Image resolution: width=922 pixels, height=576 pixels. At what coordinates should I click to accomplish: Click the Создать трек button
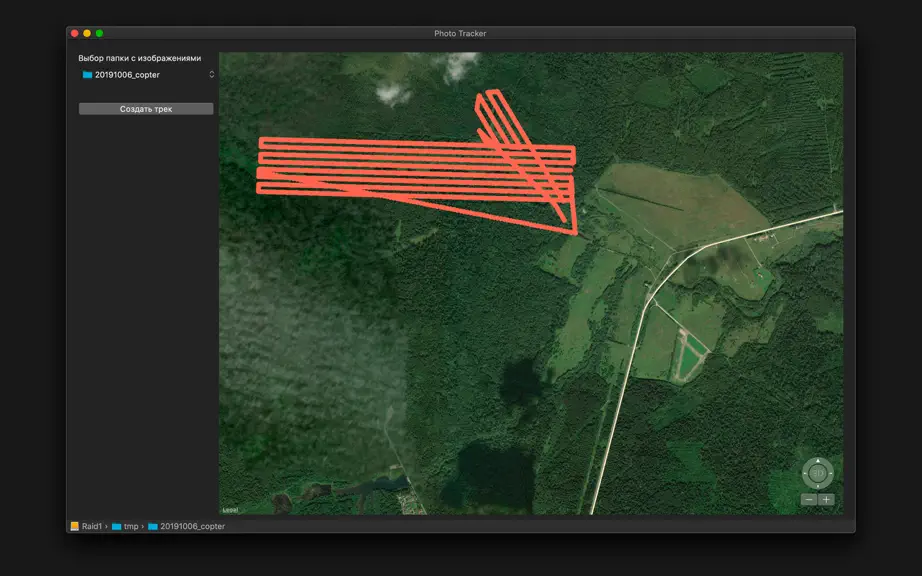[x=146, y=109]
